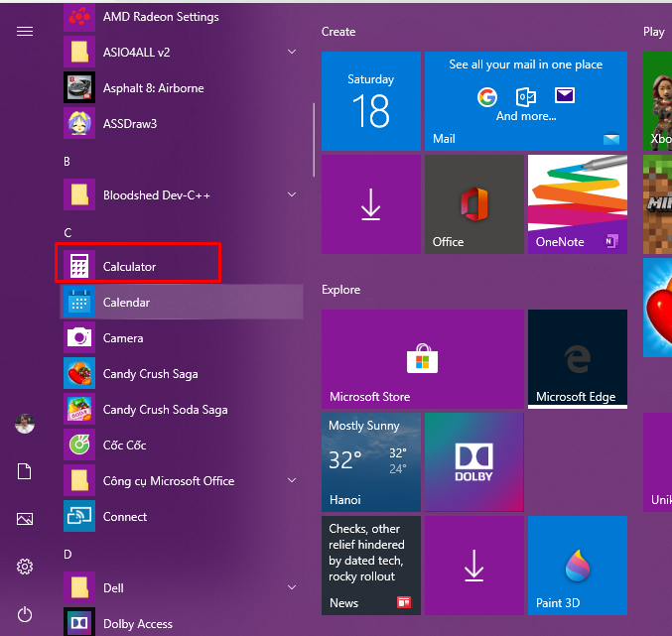Expand Công cụ Microsoft Office chevron
The image size is (672, 636).
click(x=292, y=480)
